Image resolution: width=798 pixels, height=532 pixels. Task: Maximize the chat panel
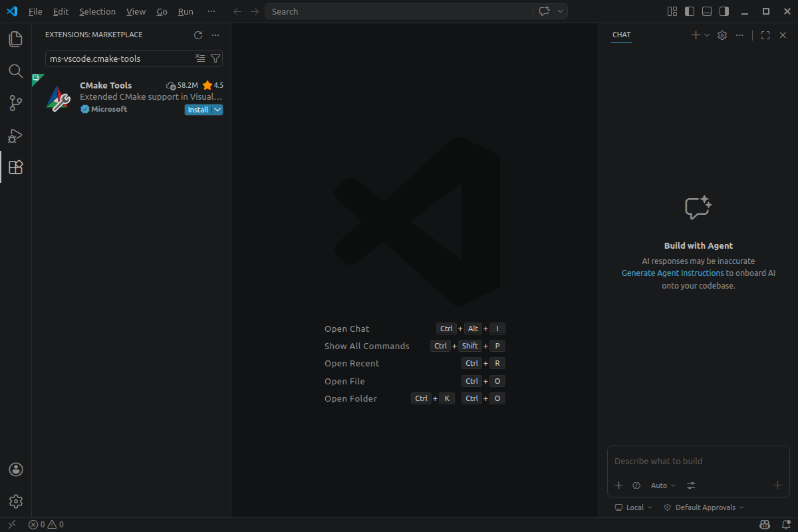tap(765, 35)
